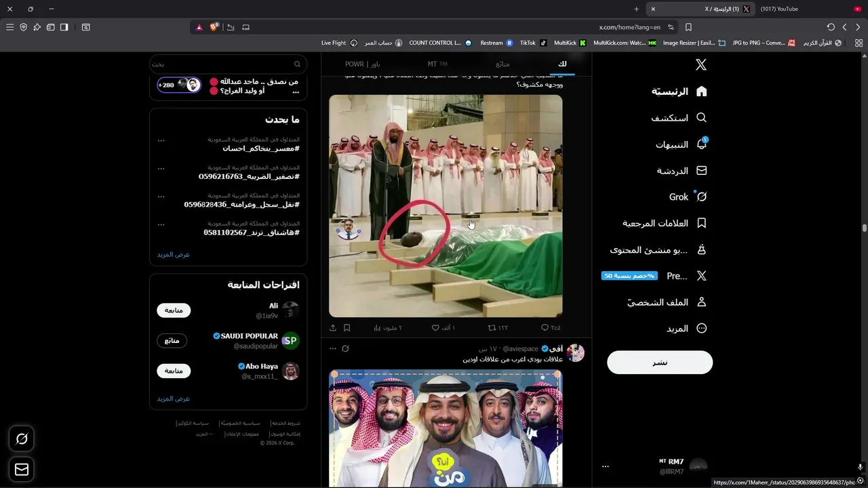The height and width of the screenshot is (488, 868).
Task: Open الدردشة chat in sidebar
Action: click(682, 171)
